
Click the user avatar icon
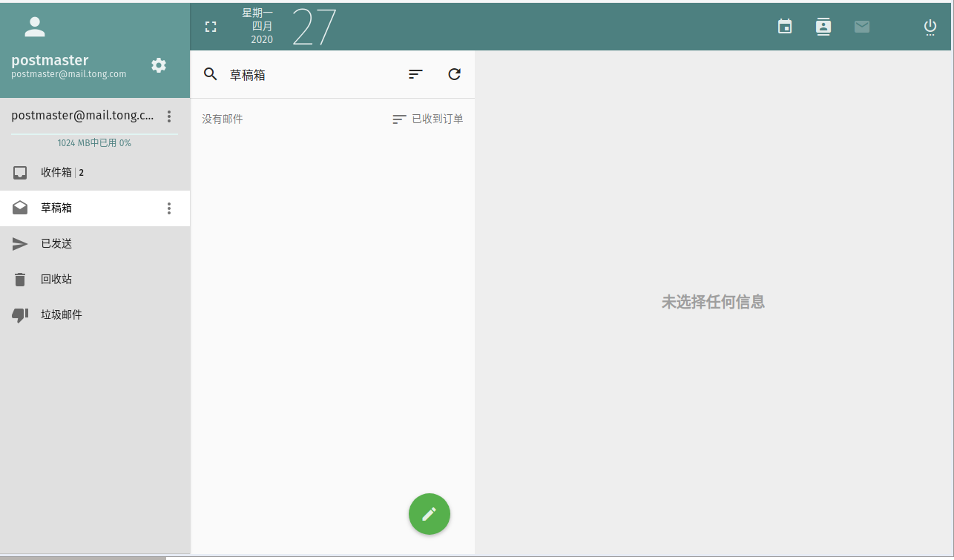(x=35, y=26)
